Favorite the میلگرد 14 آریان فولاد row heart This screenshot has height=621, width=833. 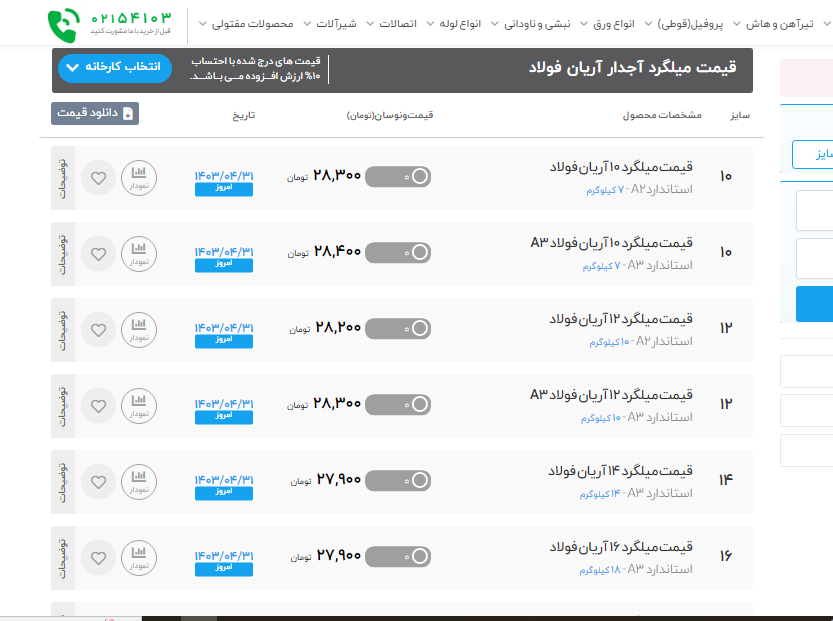[98, 482]
